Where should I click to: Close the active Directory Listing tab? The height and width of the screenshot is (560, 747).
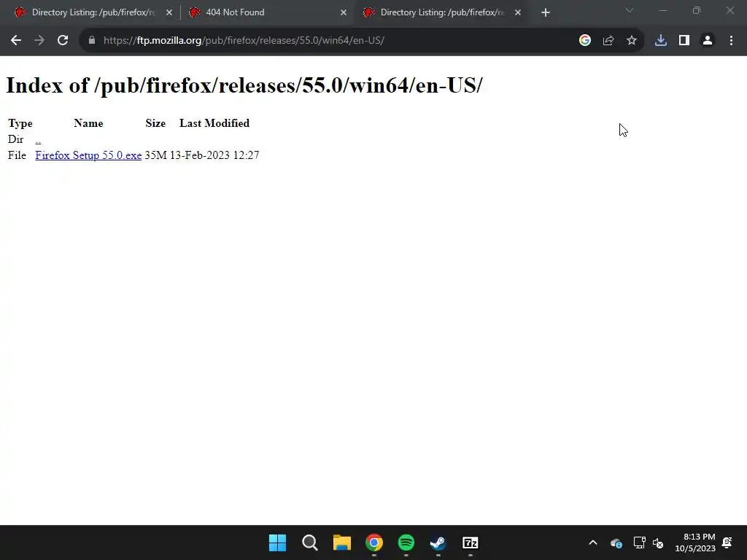tap(518, 12)
